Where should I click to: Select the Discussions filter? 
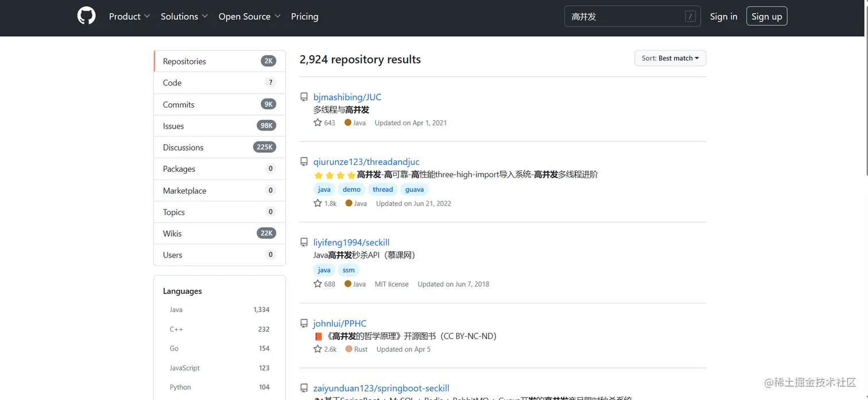220,147
